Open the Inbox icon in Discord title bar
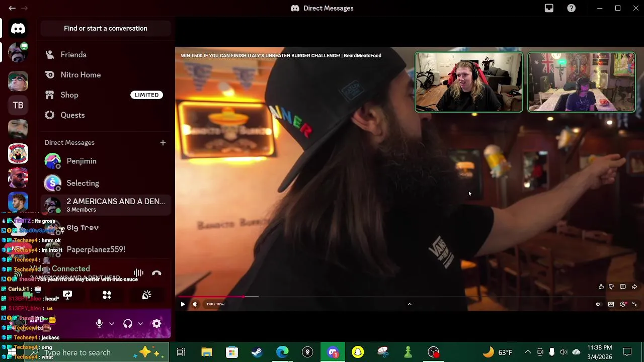The height and width of the screenshot is (362, 644). (x=549, y=8)
